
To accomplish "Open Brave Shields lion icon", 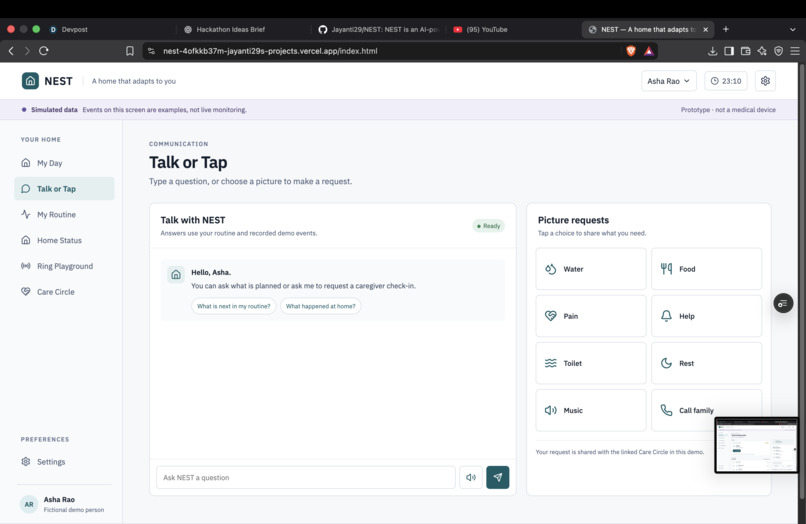I will (x=631, y=51).
